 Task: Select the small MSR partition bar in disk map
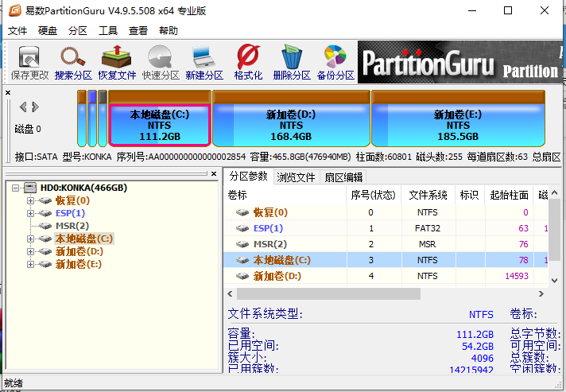(x=103, y=118)
